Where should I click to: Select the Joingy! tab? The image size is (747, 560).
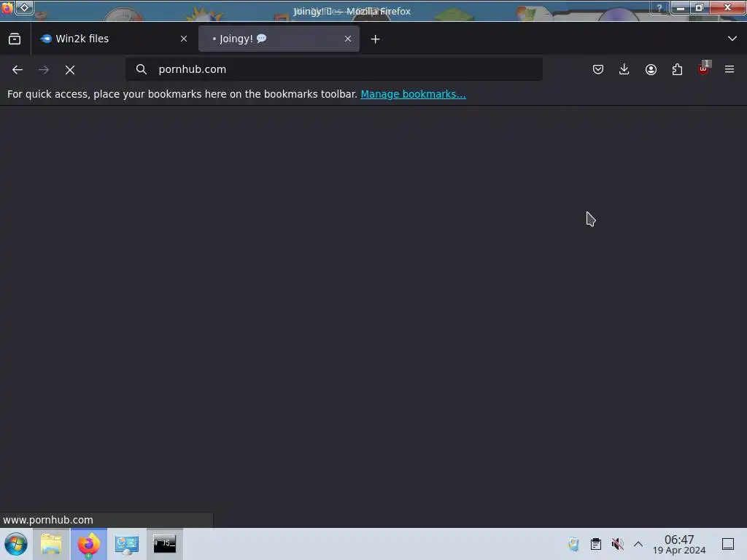(x=279, y=39)
